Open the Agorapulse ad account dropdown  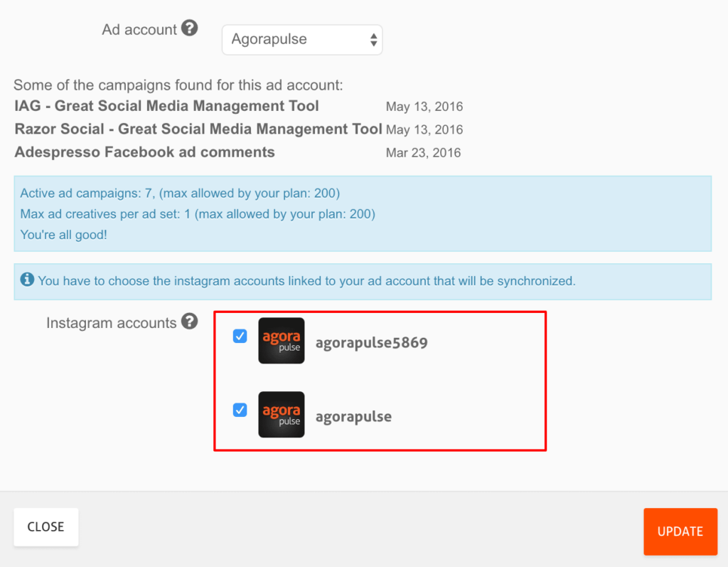point(302,40)
